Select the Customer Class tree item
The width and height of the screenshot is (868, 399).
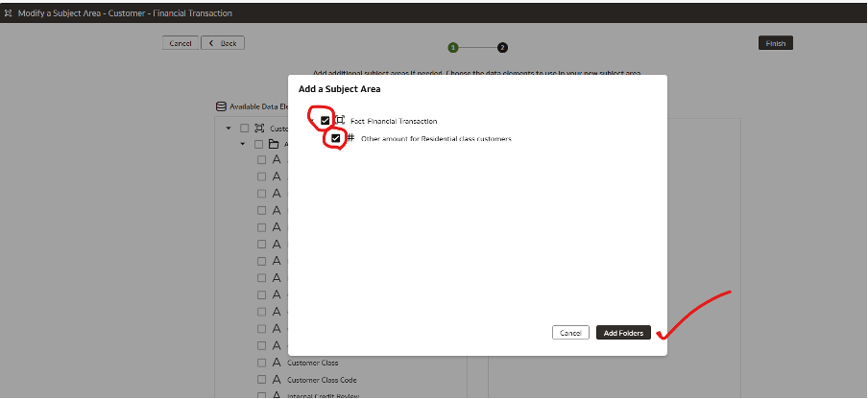click(x=312, y=364)
